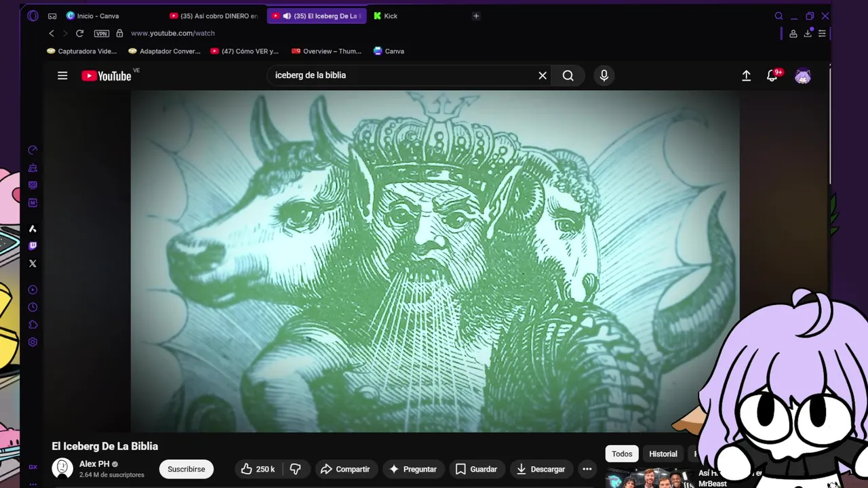Open a new tab with plus

point(476,16)
